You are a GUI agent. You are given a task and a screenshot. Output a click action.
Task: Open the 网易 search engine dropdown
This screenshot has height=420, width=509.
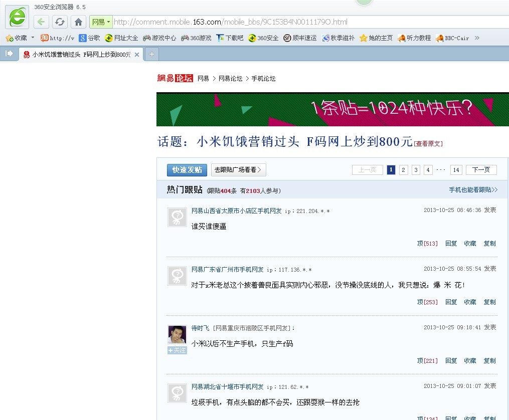point(101,22)
